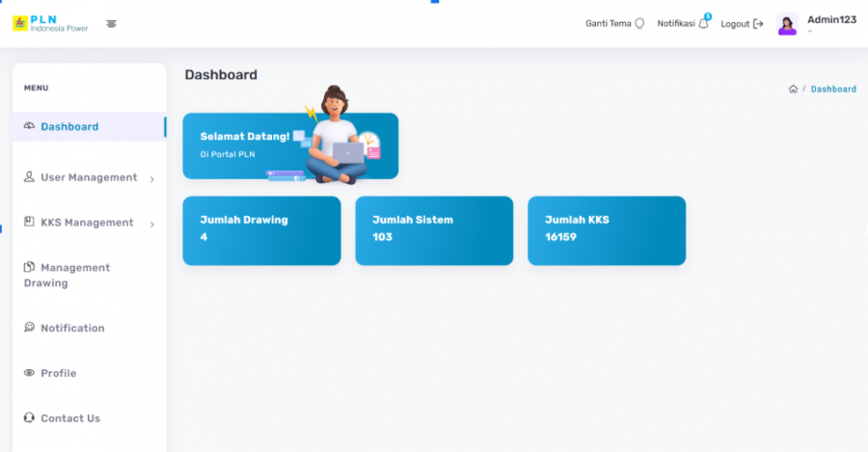868x452 pixels.
Task: Open Profile in the sidebar
Action: coord(89,373)
